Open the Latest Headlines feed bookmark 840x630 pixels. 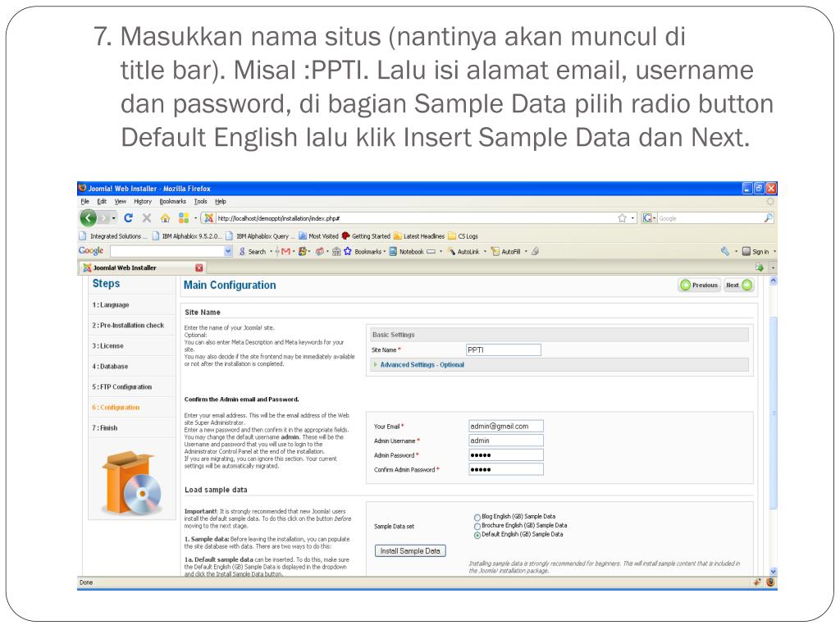click(419, 235)
